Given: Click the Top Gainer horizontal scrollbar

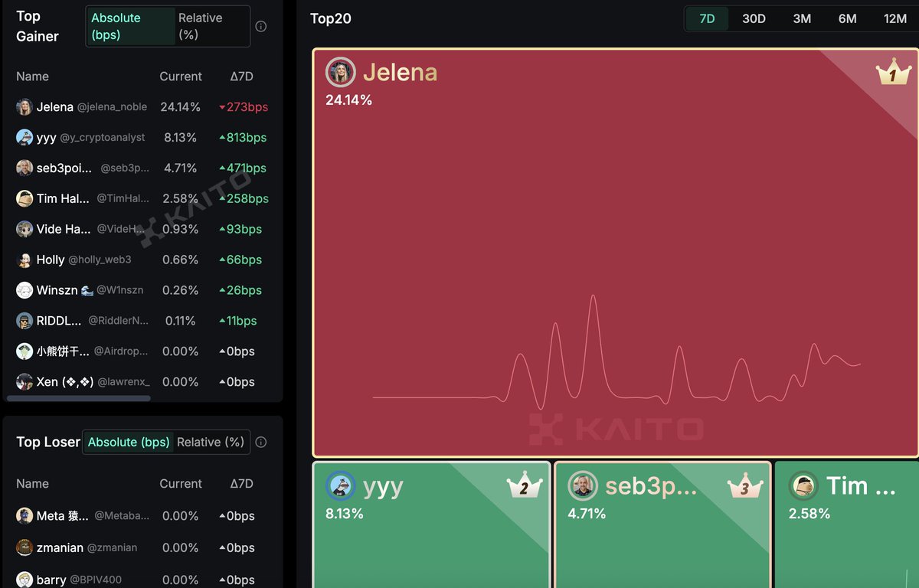Looking at the screenshot, I should [x=79, y=398].
